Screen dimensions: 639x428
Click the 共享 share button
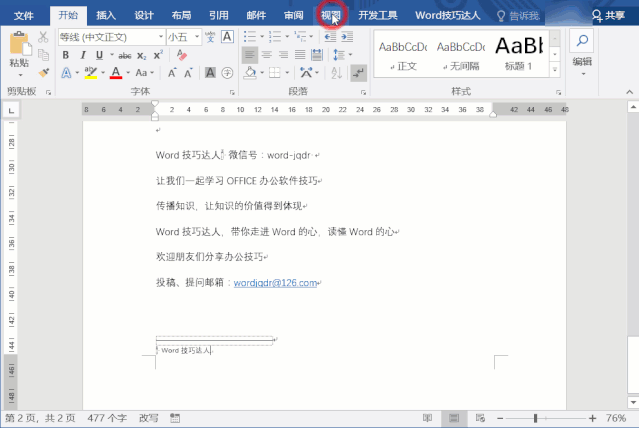click(608, 15)
